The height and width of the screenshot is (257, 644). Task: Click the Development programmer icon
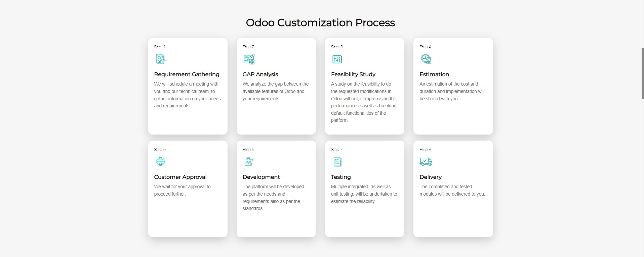[x=249, y=162]
